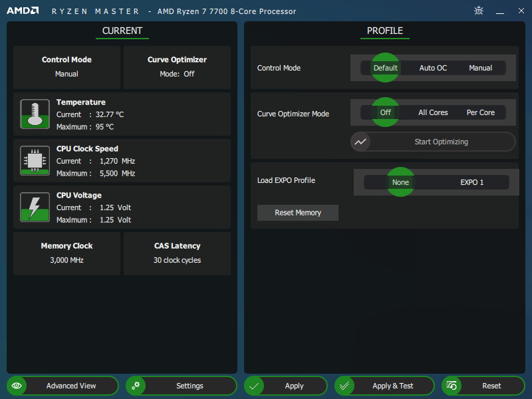
Task: Click the Start Optimizing graph icon
Action: pos(360,142)
